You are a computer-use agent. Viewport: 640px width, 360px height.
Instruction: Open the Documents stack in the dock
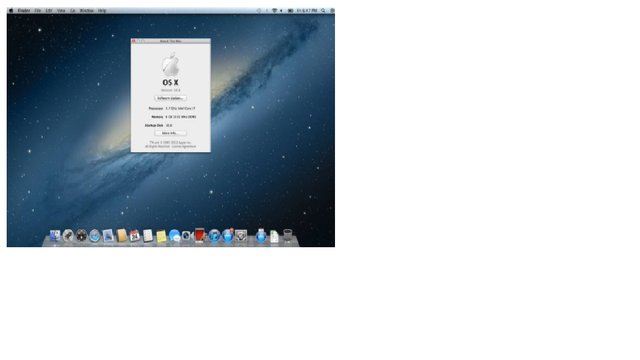[x=274, y=236]
